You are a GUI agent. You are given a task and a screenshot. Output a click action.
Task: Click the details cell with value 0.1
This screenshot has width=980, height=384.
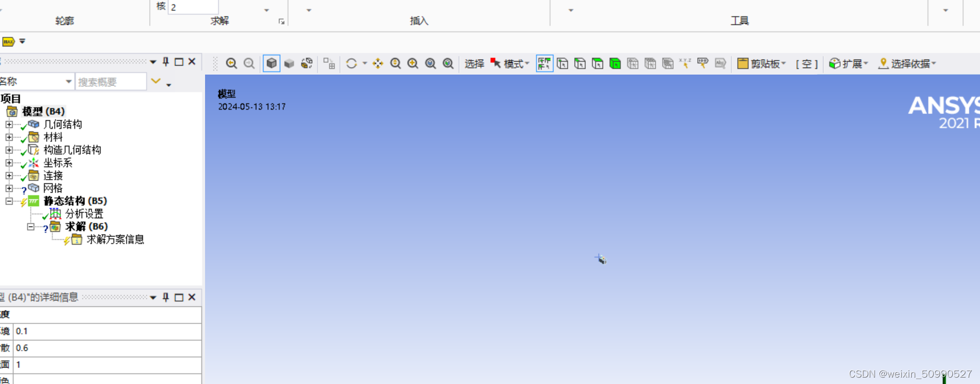point(107,331)
